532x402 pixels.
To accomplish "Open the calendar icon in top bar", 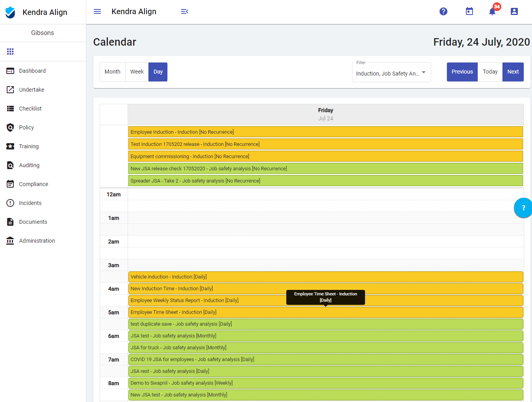I will tap(469, 11).
